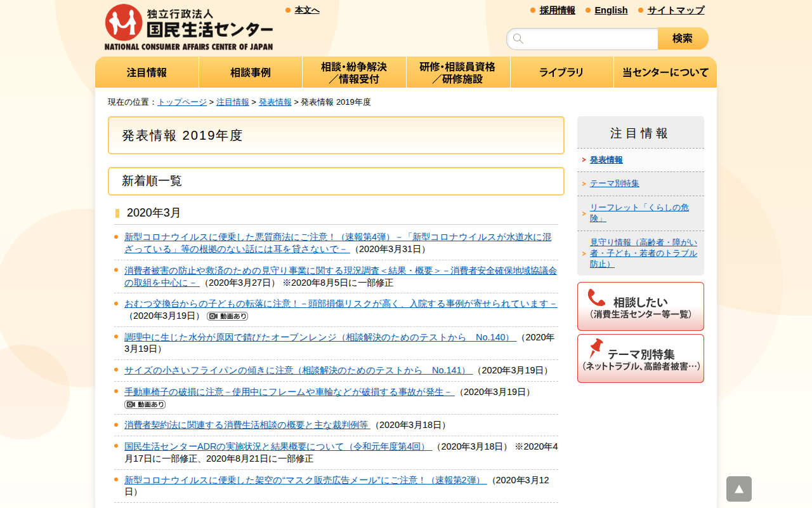Go to 採用情報 recruitment page
This screenshot has height=508, width=812.
557,10
